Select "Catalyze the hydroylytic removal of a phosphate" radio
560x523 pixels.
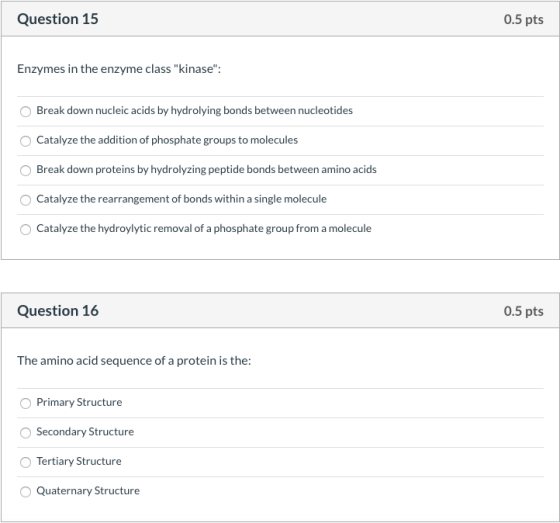pyautogui.click(x=25, y=229)
